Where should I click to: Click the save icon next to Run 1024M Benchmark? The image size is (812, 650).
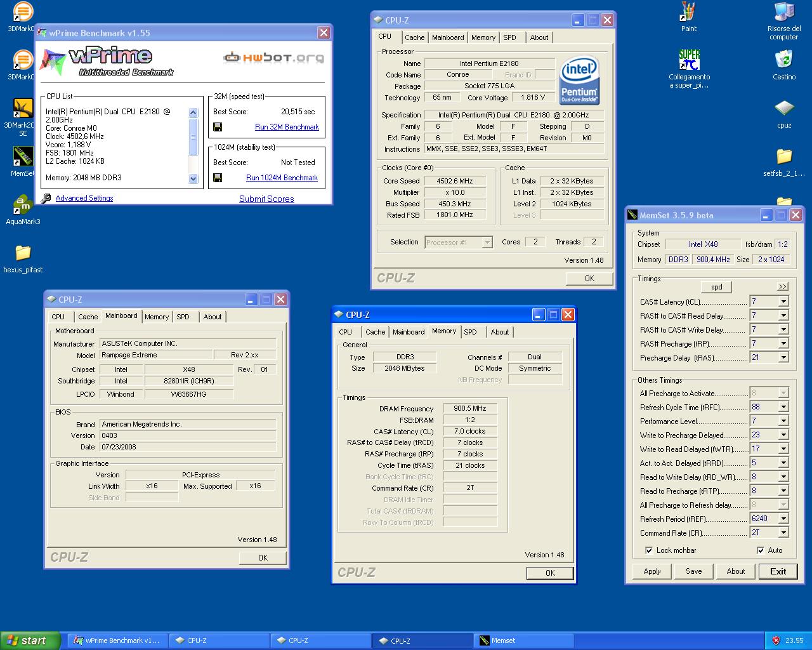click(218, 178)
